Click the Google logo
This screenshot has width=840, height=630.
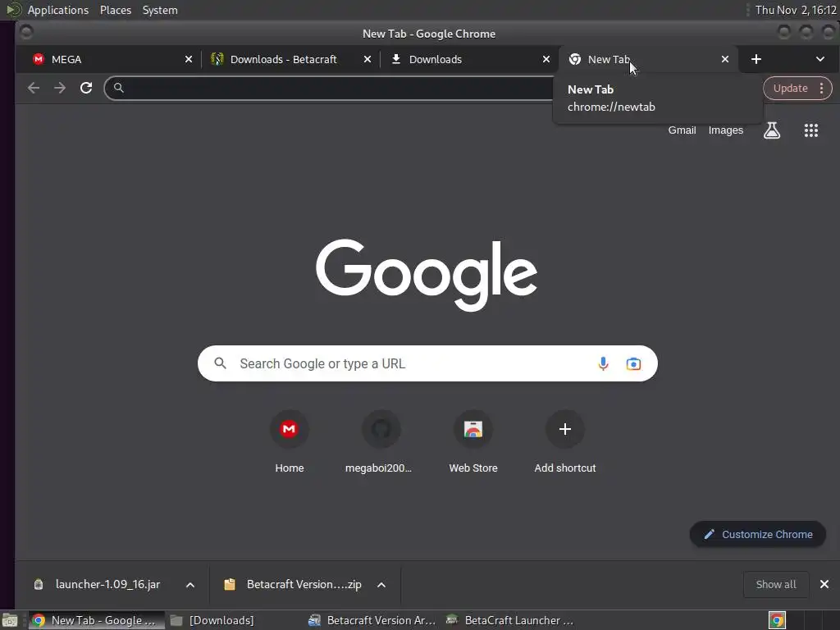point(427,275)
